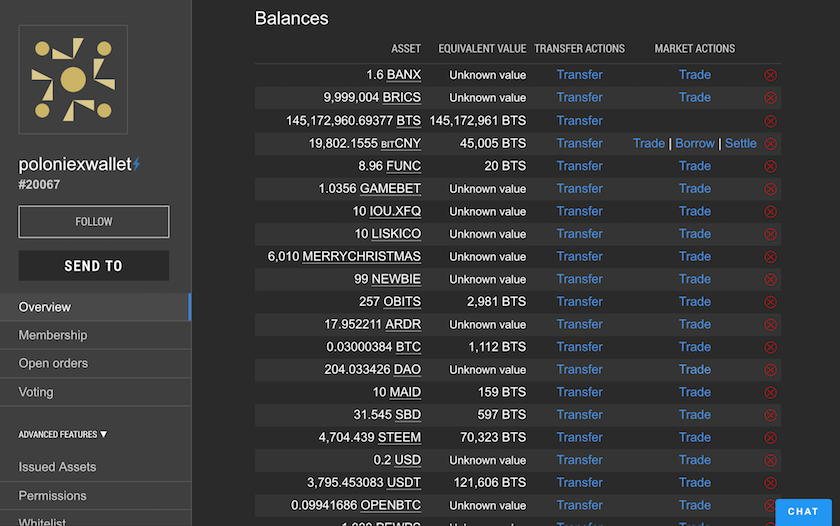Click Transfer for OPENBTC
The width and height of the screenshot is (840, 526).
coord(579,505)
